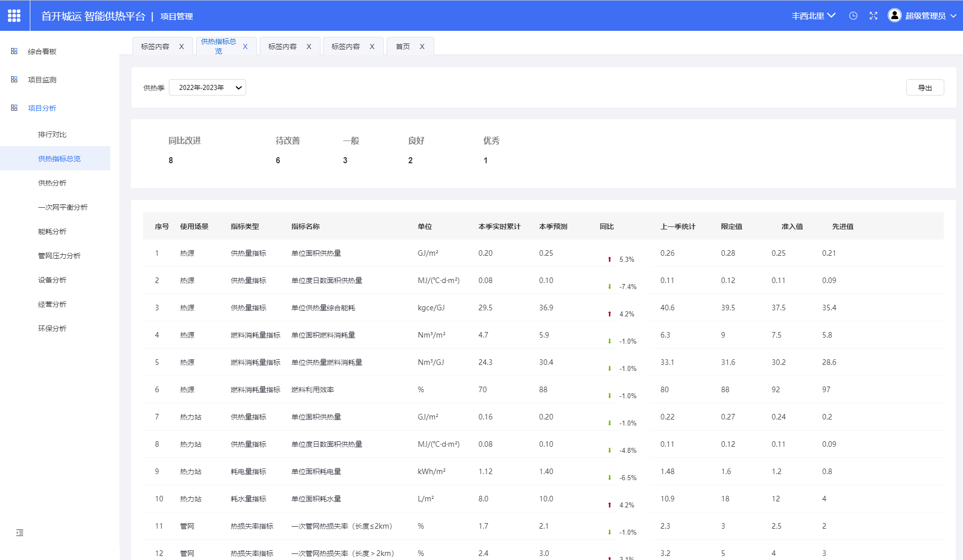This screenshot has width=963, height=560.
Task: Click the 项目管理 header link
Action: pyautogui.click(x=176, y=16)
